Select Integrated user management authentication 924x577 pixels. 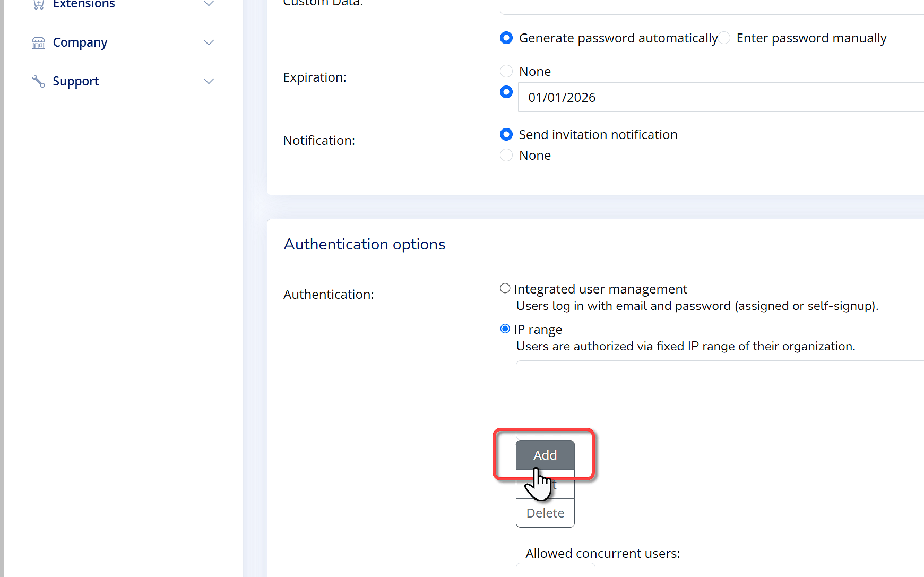(x=505, y=288)
